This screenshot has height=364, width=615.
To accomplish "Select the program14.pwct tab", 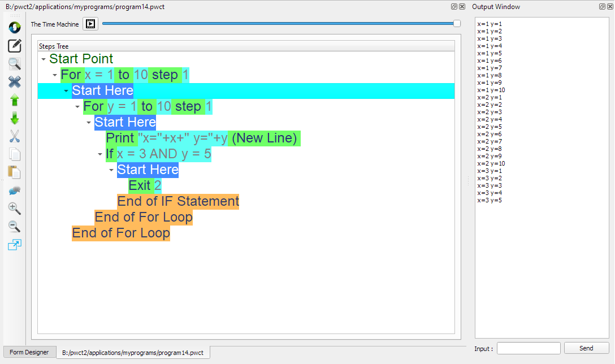I will (x=133, y=352).
